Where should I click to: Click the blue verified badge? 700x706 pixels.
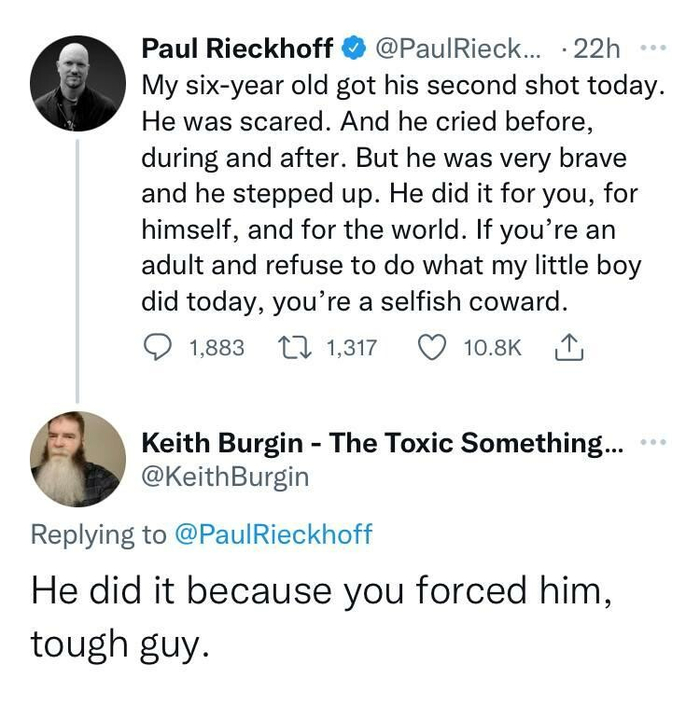(x=353, y=47)
